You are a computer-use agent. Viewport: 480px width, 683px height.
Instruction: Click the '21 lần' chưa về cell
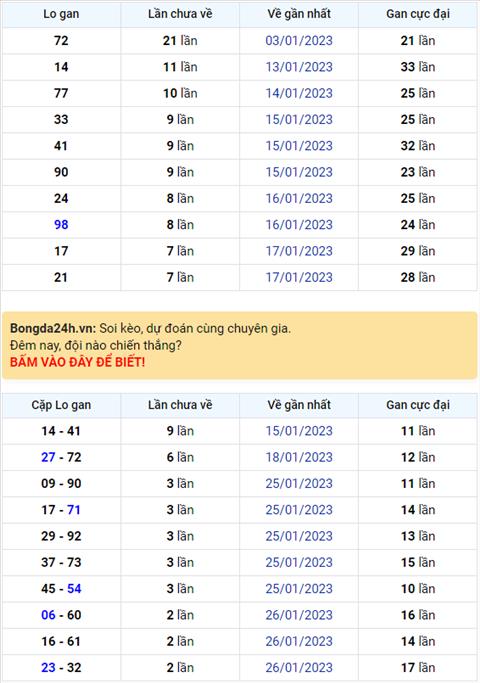click(180, 41)
